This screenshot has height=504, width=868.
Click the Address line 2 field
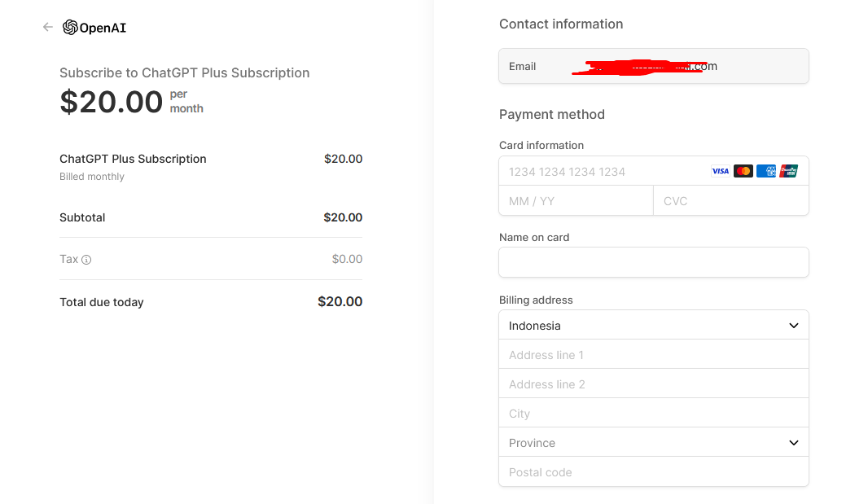pyautogui.click(x=654, y=383)
